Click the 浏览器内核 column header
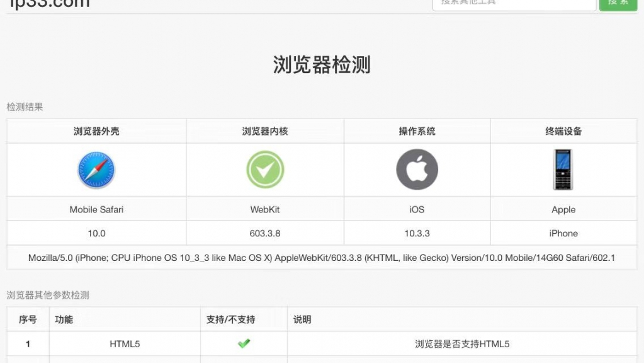The image size is (644, 363). coord(265,131)
